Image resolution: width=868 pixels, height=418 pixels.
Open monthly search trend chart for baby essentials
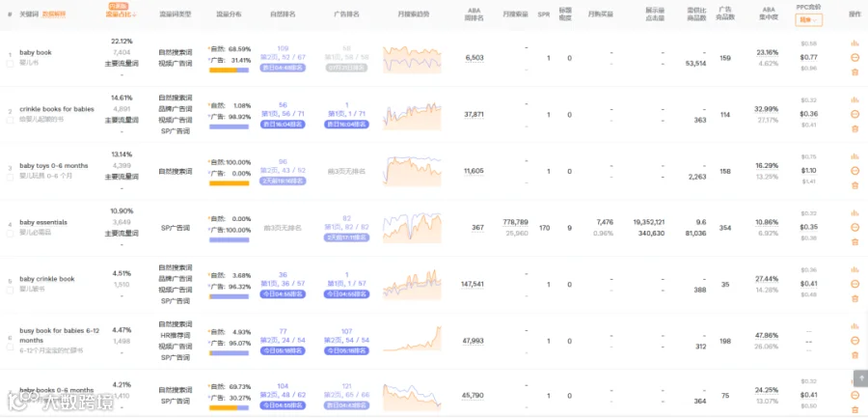(412, 227)
